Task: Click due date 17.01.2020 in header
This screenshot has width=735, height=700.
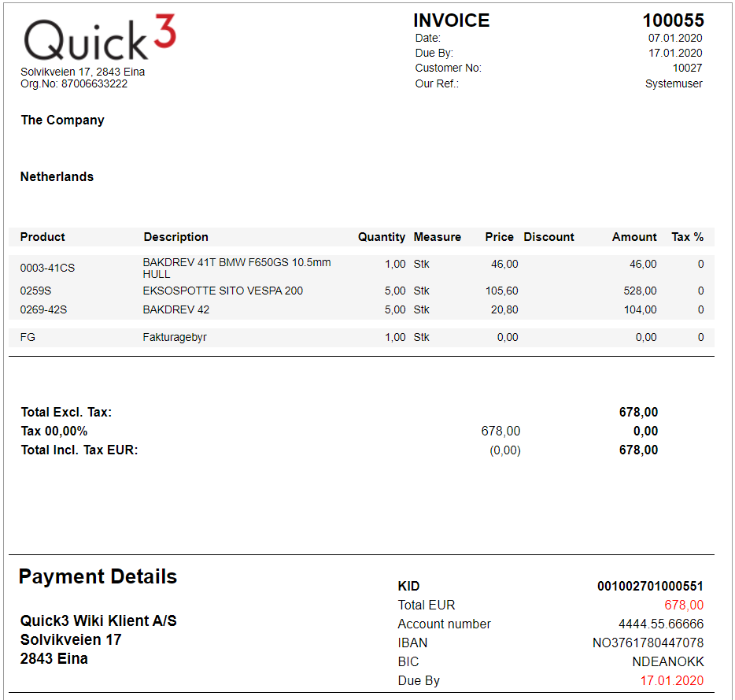Action: [x=675, y=53]
